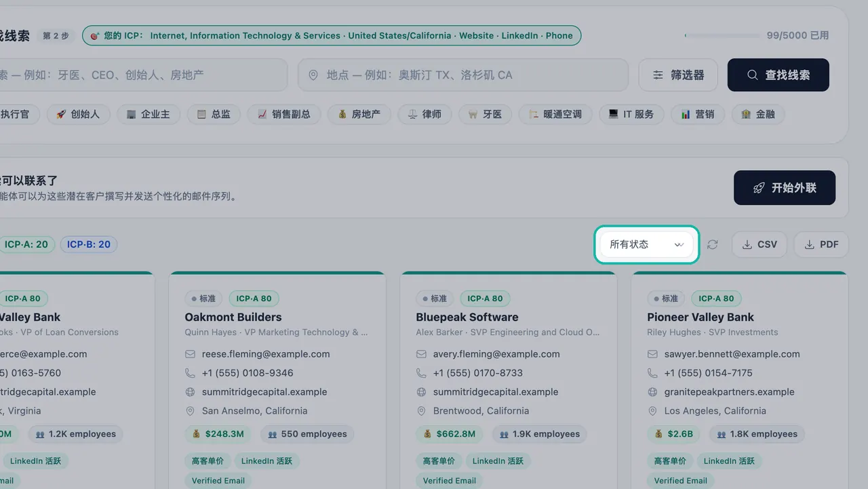Click the location pin icon beside Los Angeles, California
Screen dimensions: 868x489
coord(652,411)
